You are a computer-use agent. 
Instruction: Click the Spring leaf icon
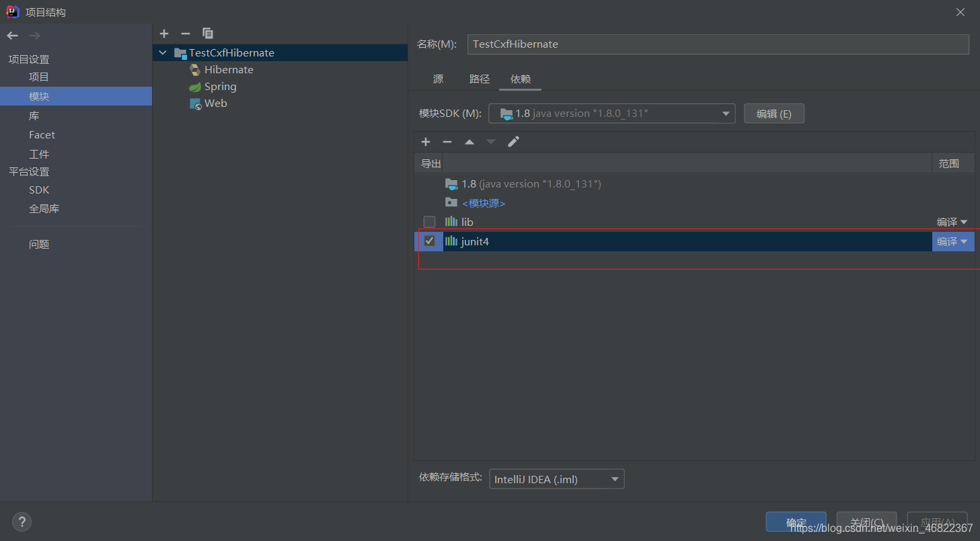click(x=195, y=87)
